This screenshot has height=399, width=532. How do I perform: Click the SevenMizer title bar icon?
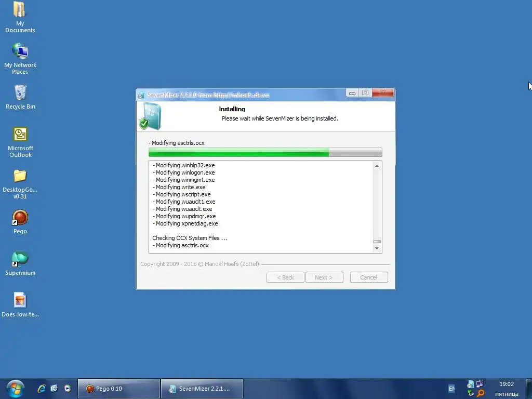coord(141,96)
